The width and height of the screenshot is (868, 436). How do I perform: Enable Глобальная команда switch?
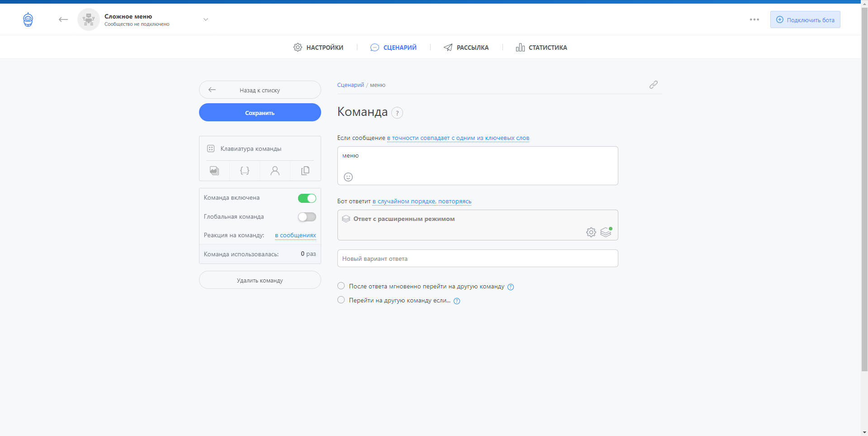pyautogui.click(x=307, y=217)
